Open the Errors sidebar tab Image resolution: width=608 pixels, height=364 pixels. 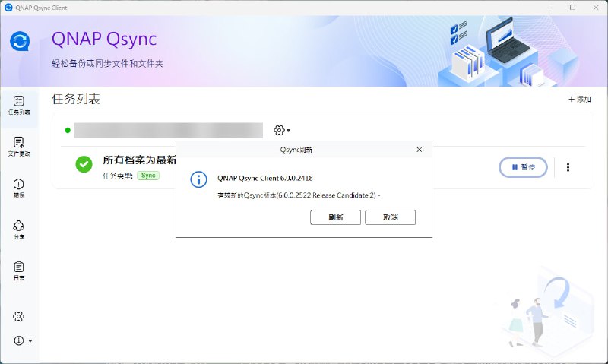[x=19, y=188]
